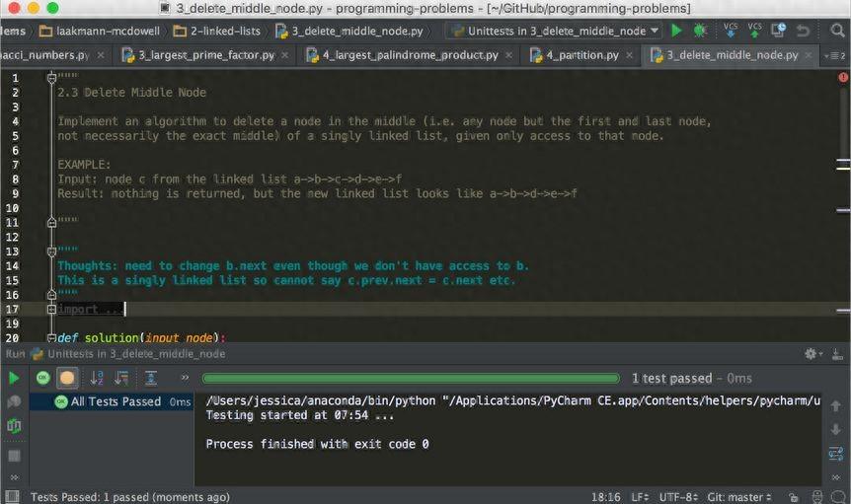Toggle soft-wrap in console output
The width and height of the screenshot is (851, 504).
(835, 453)
